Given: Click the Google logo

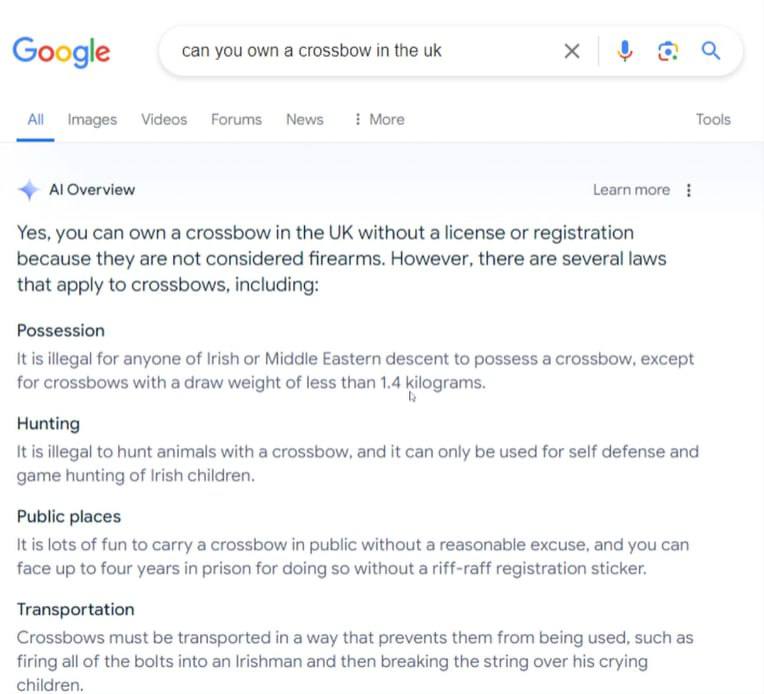Looking at the screenshot, I should [61, 50].
